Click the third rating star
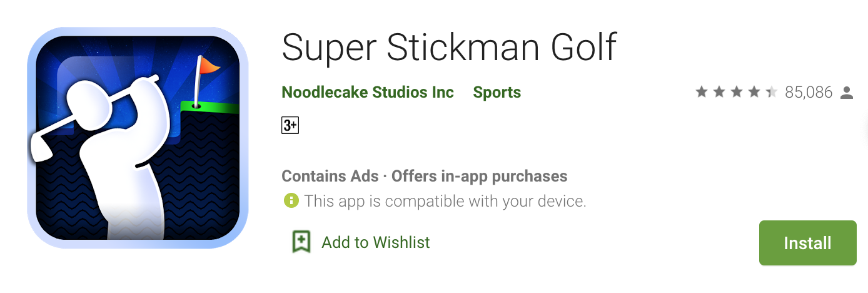The image size is (868, 293). tap(737, 93)
